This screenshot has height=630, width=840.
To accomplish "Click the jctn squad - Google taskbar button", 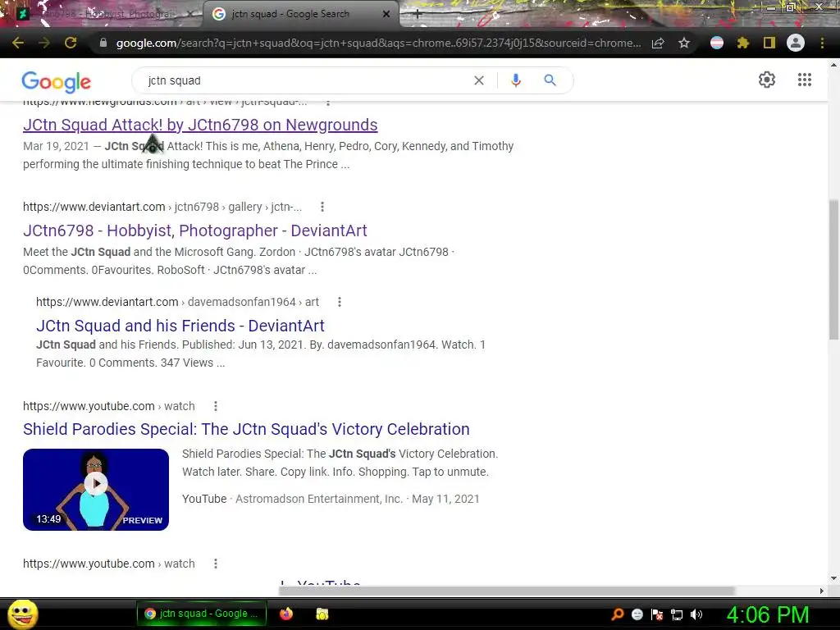I will 202,614.
